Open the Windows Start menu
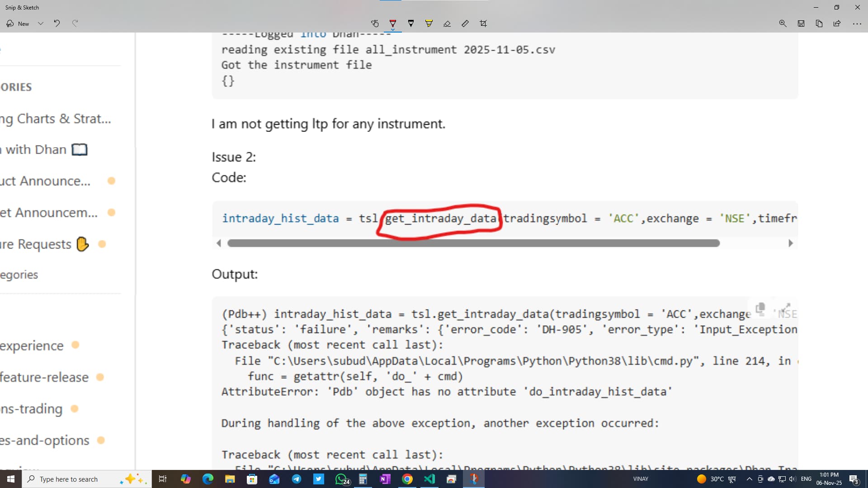 (11, 479)
